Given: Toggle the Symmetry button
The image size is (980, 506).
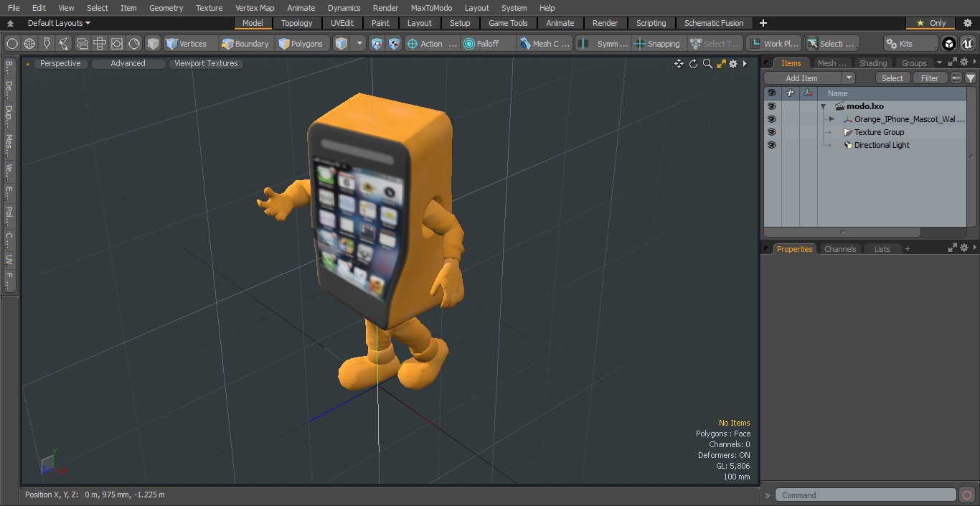Looking at the screenshot, I should (604, 44).
